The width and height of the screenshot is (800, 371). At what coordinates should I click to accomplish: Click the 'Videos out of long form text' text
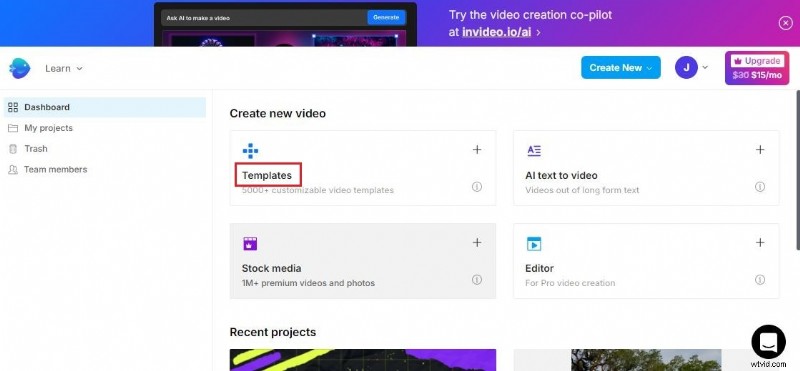point(582,190)
